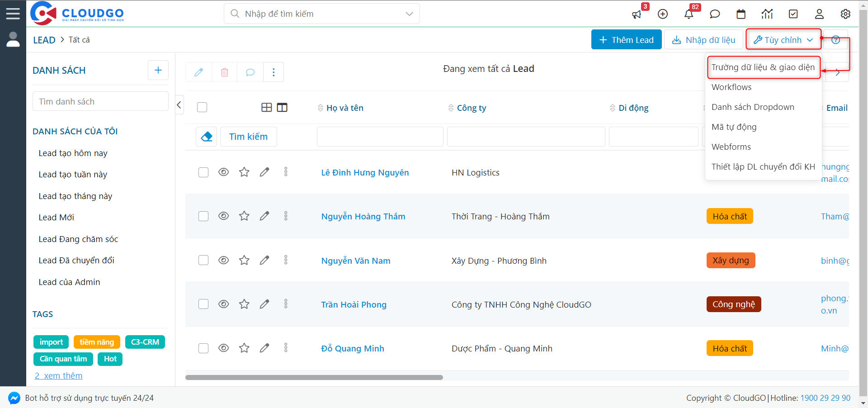Tick the checkbox beside Đỗ Quang Minh
868x408 pixels.
pos(203,348)
